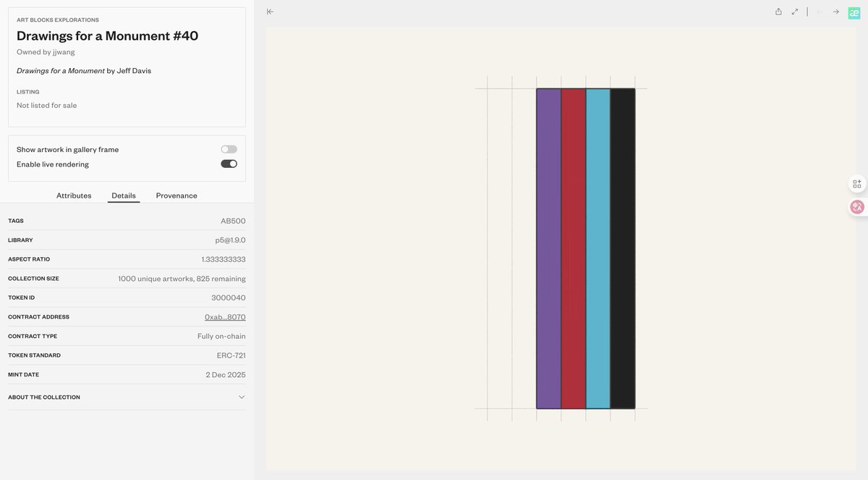Click the black stripe in the artwork
Viewport: 868px width, 480px height.
point(623,248)
